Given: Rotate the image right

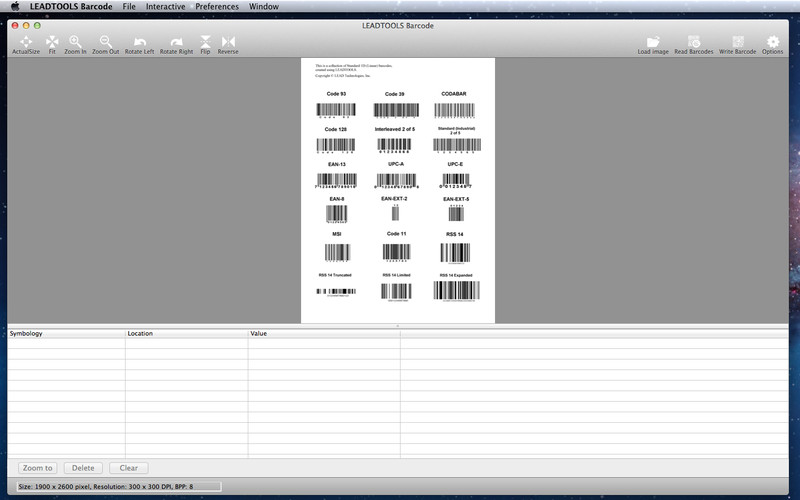Looking at the screenshot, I should (x=177, y=45).
